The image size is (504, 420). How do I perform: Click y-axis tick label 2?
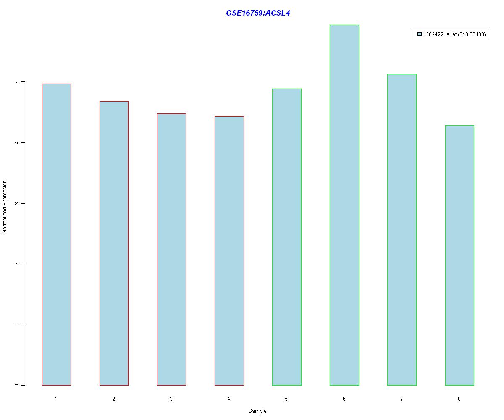click(17, 264)
